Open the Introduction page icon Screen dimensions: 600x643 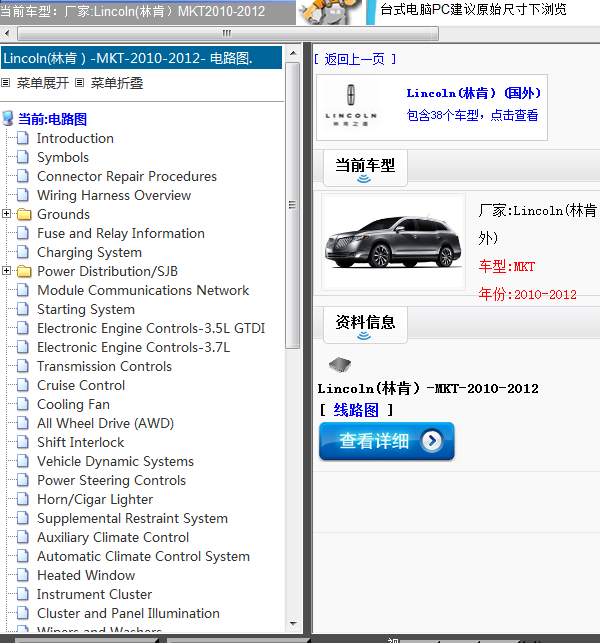23,138
